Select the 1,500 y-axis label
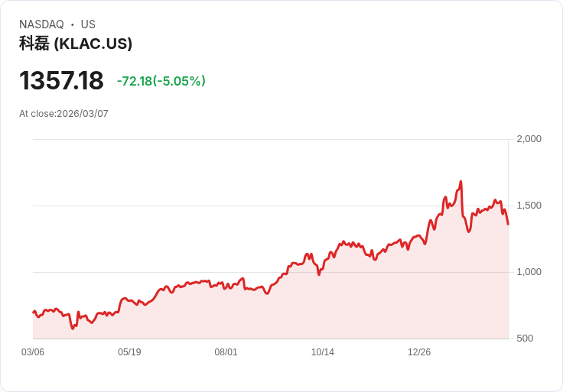563x392 pixels. 529,206
